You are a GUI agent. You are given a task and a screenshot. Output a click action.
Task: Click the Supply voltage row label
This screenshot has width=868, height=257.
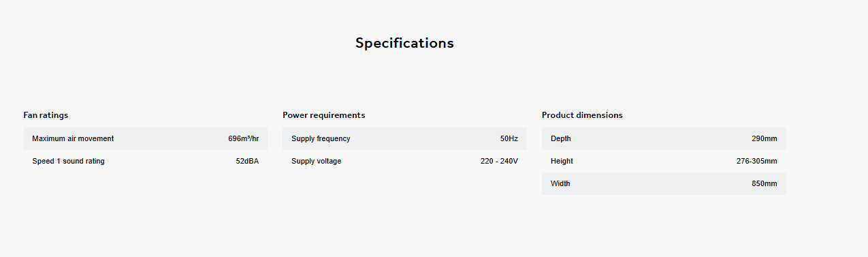point(317,161)
